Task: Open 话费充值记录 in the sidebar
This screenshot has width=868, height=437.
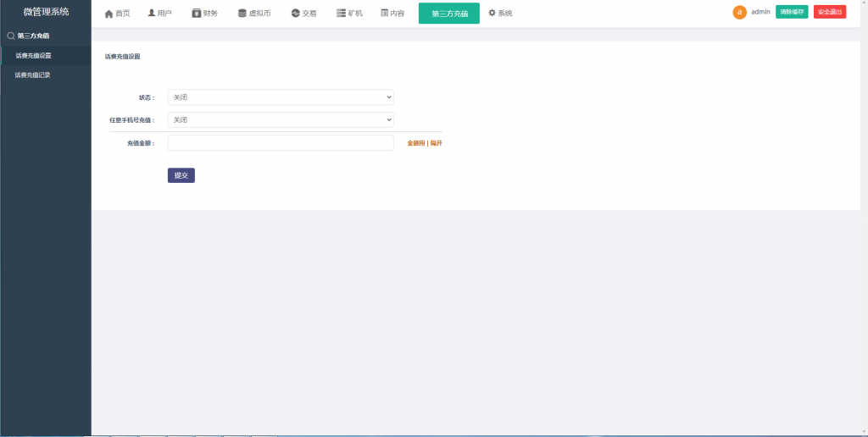Action: 33,75
